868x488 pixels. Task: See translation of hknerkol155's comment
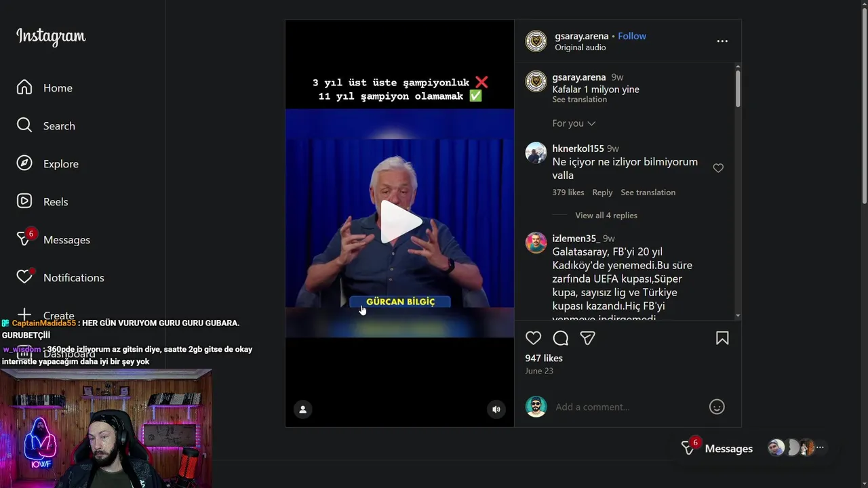[648, 192]
